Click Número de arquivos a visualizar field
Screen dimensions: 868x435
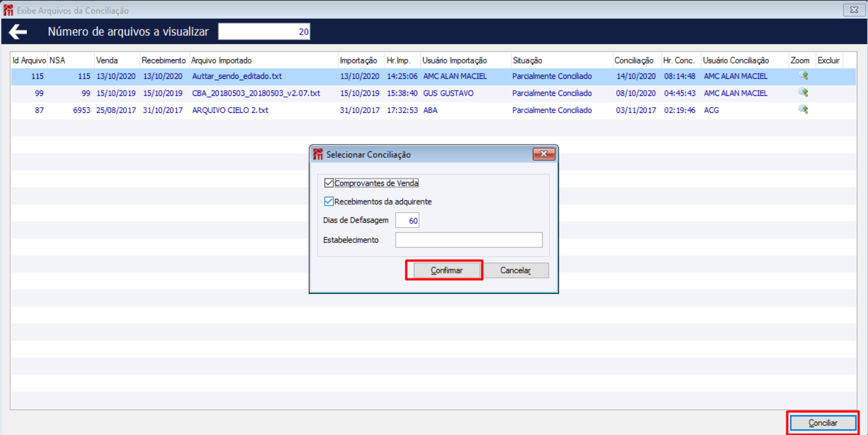(x=264, y=32)
